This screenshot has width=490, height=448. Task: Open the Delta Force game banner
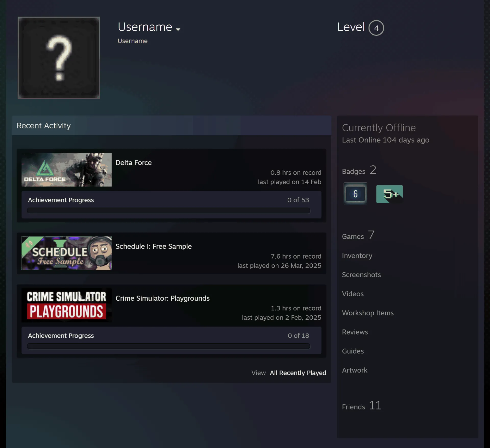pyautogui.click(x=67, y=170)
